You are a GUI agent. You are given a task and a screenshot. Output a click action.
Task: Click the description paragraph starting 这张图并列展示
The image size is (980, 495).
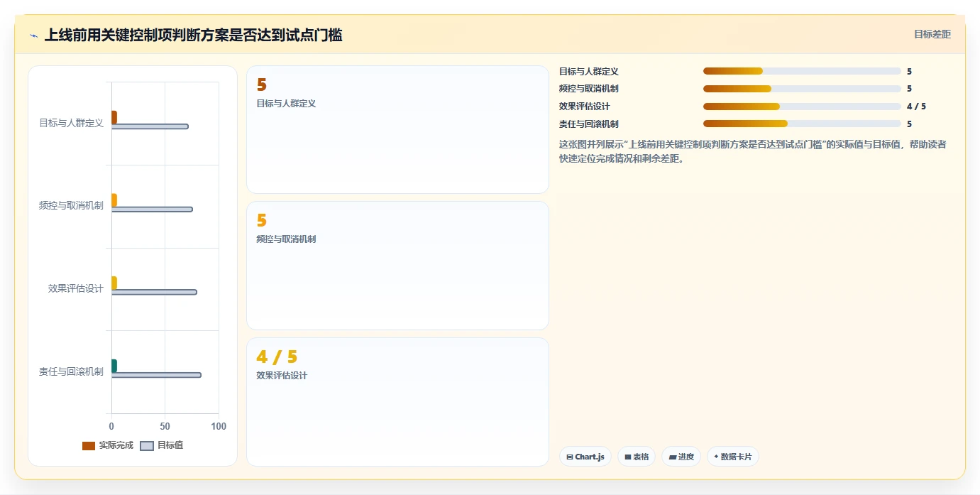pyautogui.click(x=753, y=151)
